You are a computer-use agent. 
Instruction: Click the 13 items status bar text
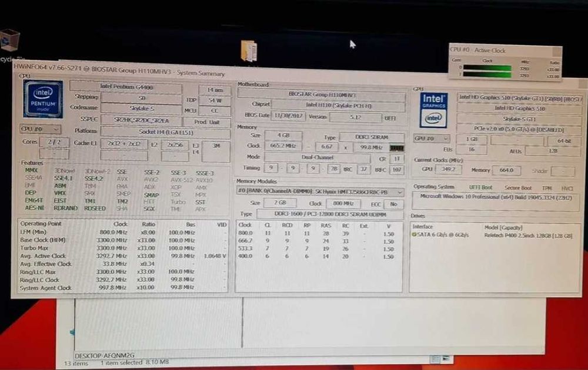point(76,364)
